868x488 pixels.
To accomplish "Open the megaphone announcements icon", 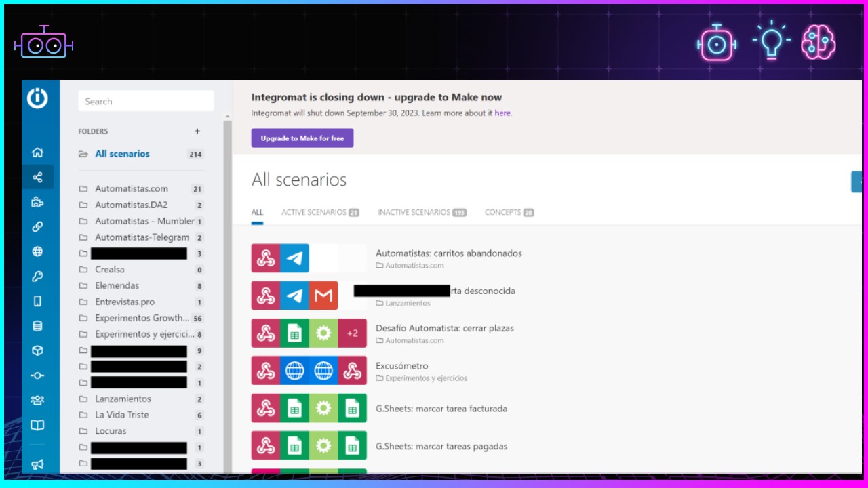I will (37, 464).
